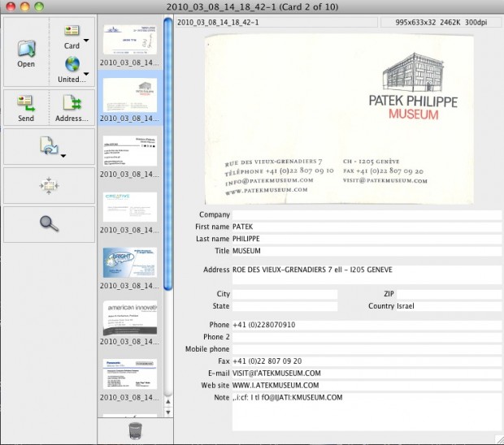The image size is (504, 445).
Task: Select the Bright blue card thumbnail
Action: [x=130, y=262]
